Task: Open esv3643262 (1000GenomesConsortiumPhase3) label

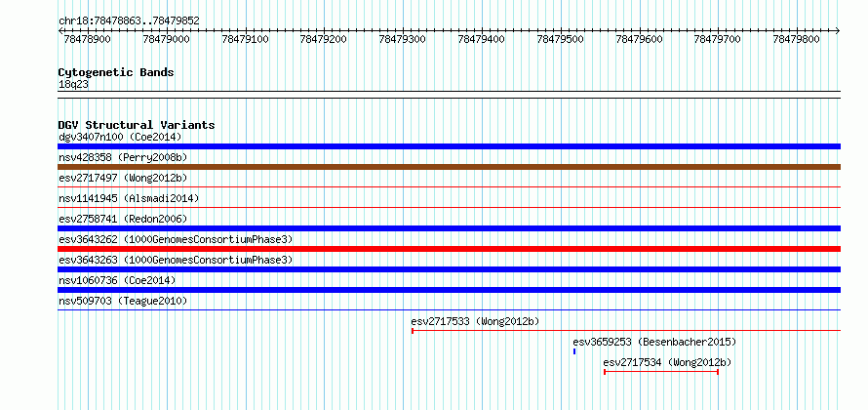Action: [x=176, y=239]
